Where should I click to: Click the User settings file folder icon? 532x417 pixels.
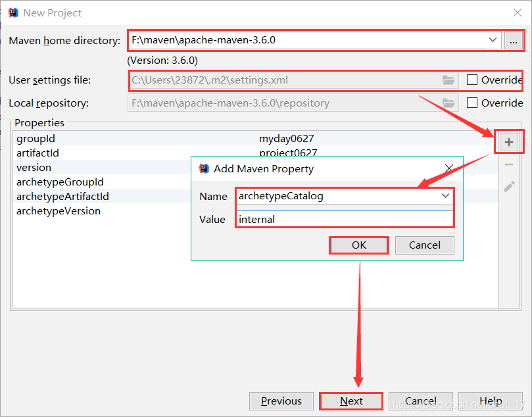[x=448, y=80]
